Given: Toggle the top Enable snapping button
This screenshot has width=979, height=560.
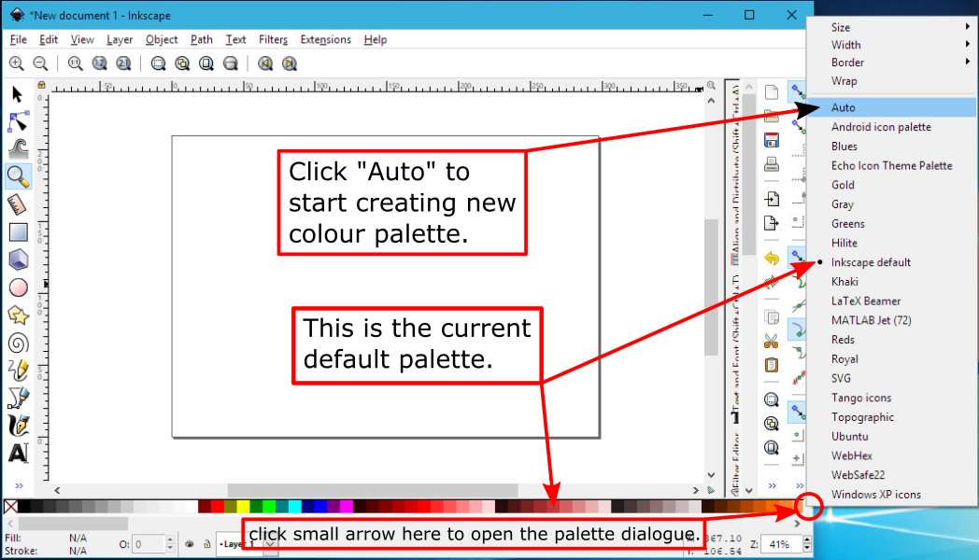Looking at the screenshot, I should coord(798,91).
